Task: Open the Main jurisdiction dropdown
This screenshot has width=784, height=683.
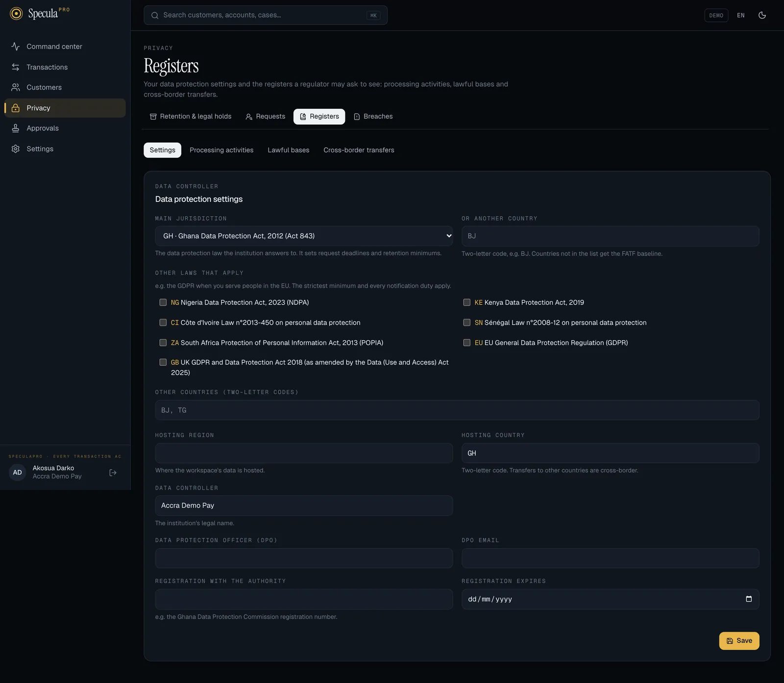Action: coord(304,236)
